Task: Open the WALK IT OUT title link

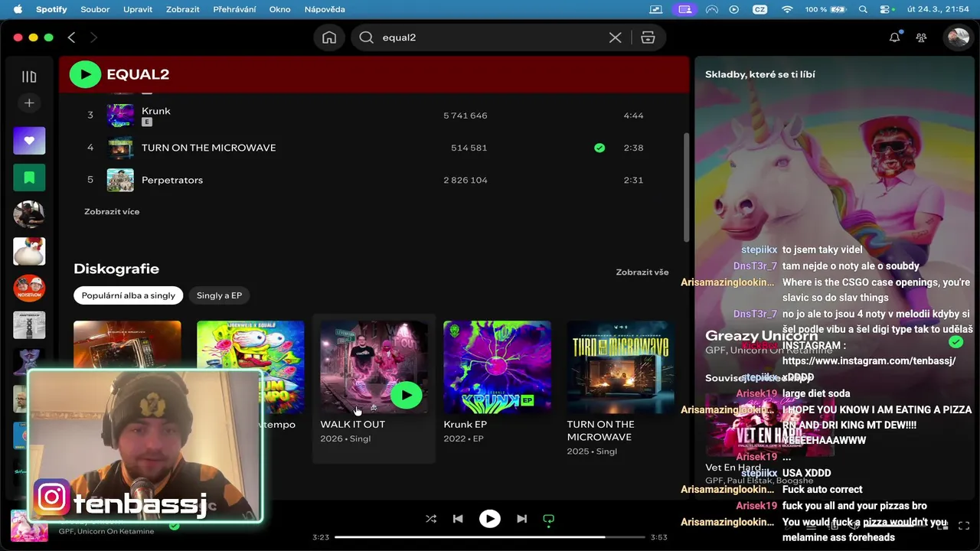Action: pos(352,424)
